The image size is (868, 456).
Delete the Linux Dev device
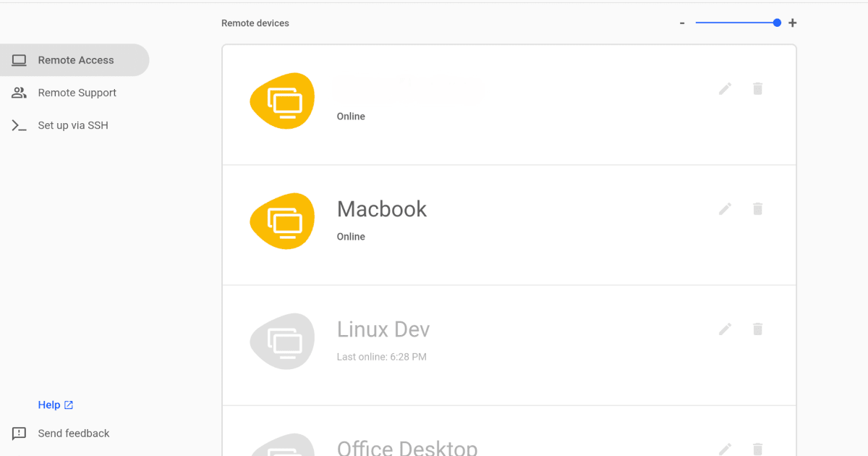coord(757,329)
